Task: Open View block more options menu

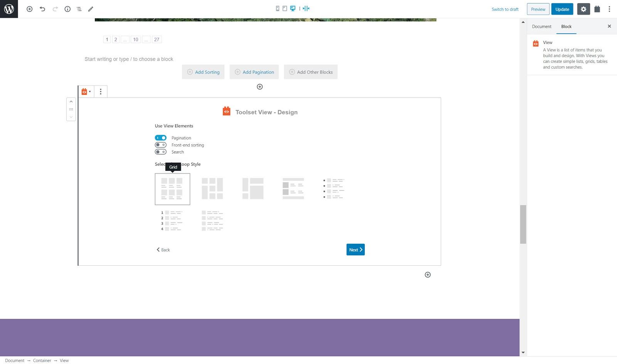Action: 101,92
